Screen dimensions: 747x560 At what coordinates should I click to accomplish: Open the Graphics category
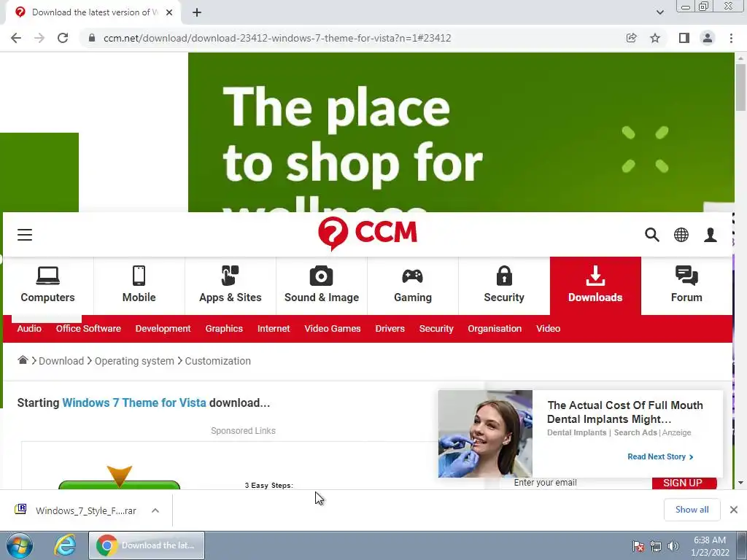click(x=224, y=329)
